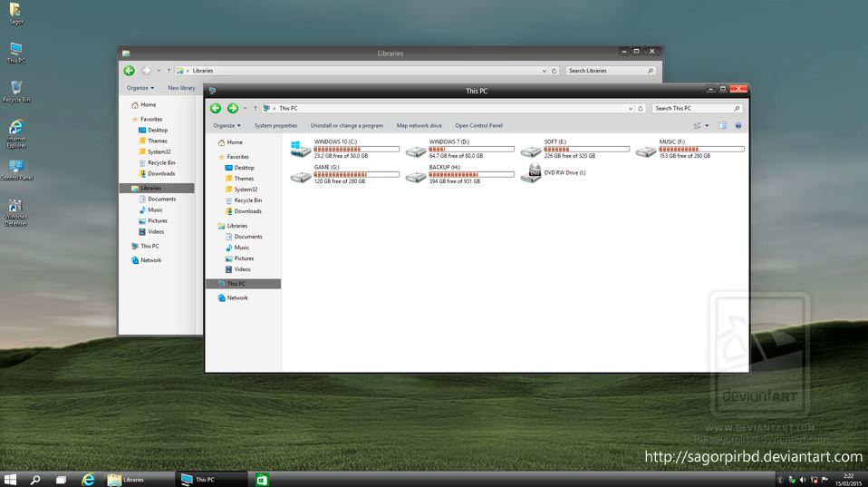Image resolution: width=868 pixels, height=487 pixels.
Task: Refresh the This PC address bar
Action: (x=641, y=108)
